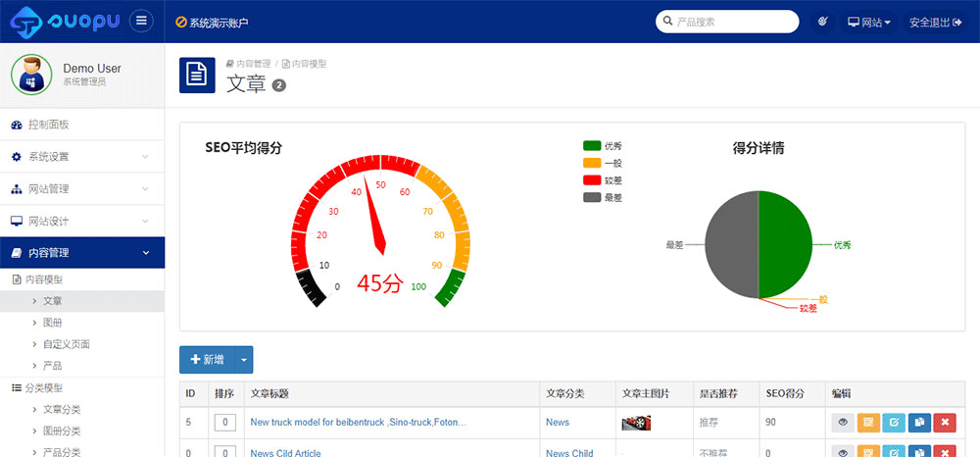Expand the 系统设置 sidebar menu
Image resolution: width=980 pixels, height=457 pixels.
coord(82,157)
